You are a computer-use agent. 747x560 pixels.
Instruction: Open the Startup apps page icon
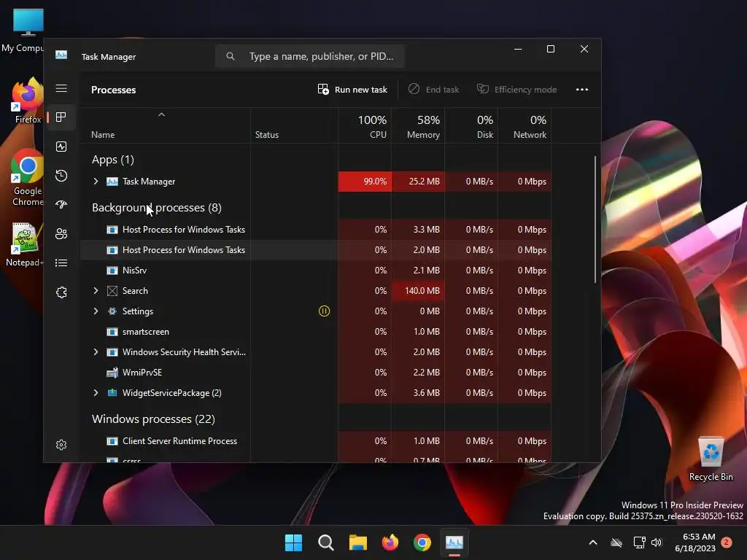[61, 205]
